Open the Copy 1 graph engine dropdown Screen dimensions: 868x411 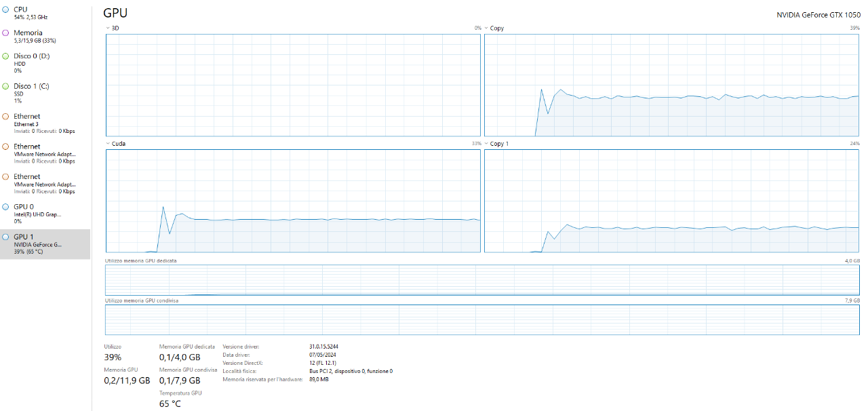(x=486, y=144)
